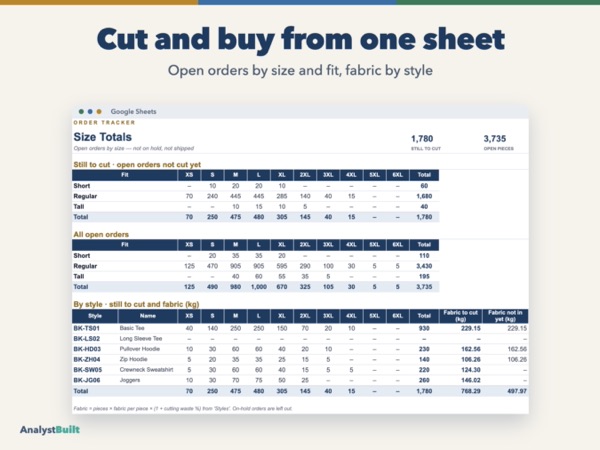Click the 195 Tall total cell
This screenshot has width=600, height=450.
tap(424, 276)
